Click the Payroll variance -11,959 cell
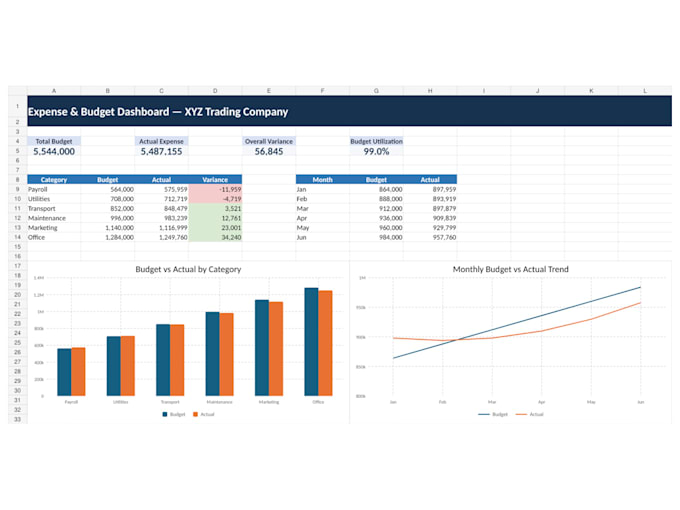 point(215,190)
